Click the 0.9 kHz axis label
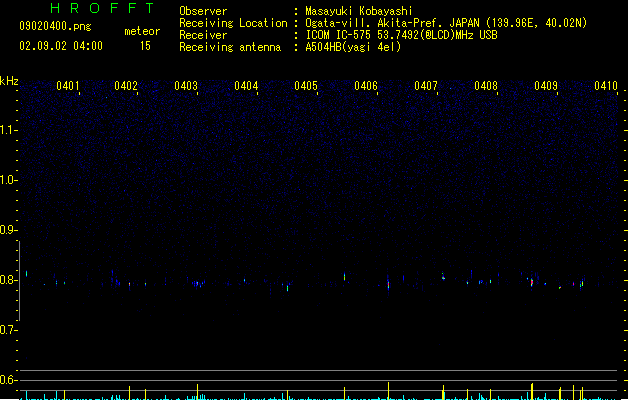Image resolution: width=629 pixels, height=400 pixels. click(8, 230)
